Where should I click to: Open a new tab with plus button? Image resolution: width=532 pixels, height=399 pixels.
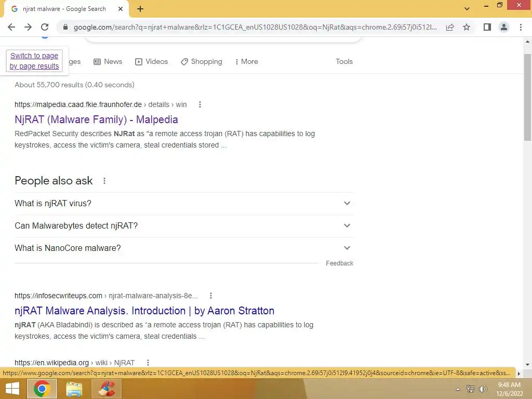click(x=140, y=9)
